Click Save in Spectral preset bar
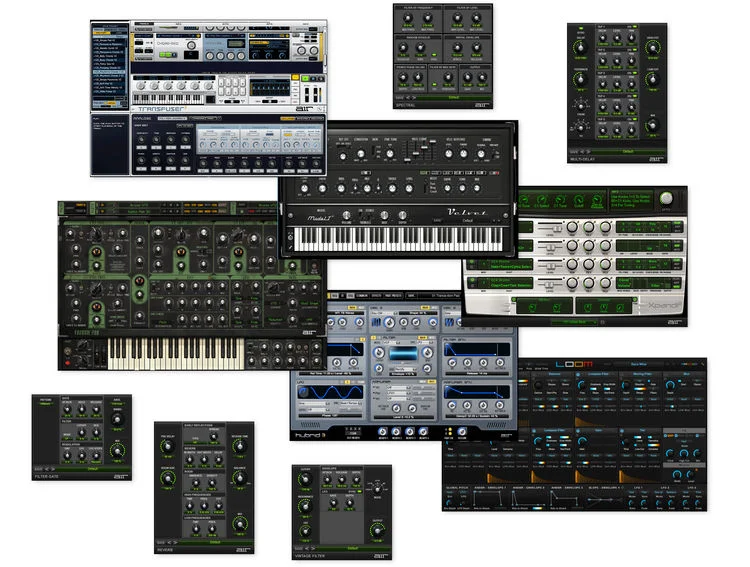 click(x=399, y=98)
